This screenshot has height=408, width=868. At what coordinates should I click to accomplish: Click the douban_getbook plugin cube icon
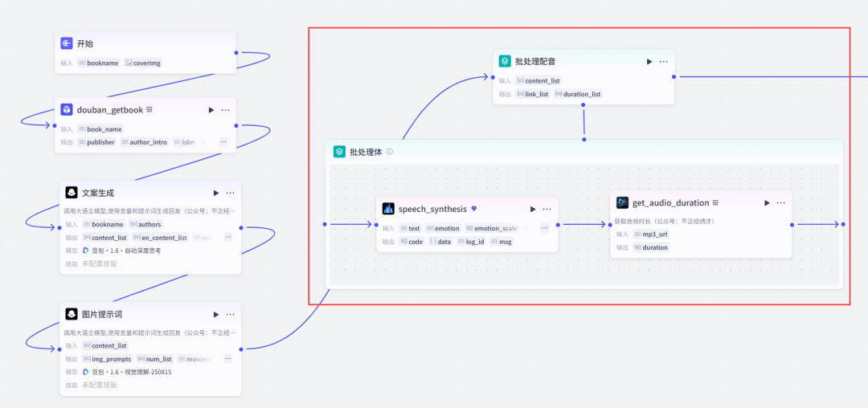(67, 110)
